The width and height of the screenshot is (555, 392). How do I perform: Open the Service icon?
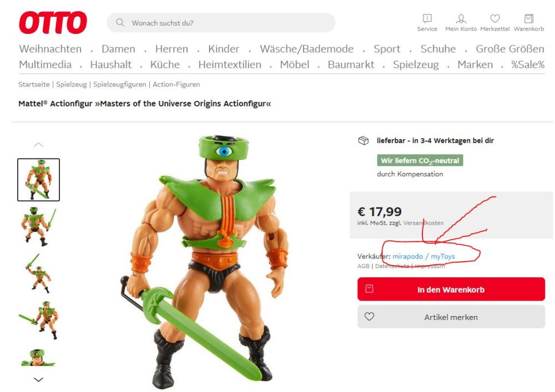click(x=427, y=18)
